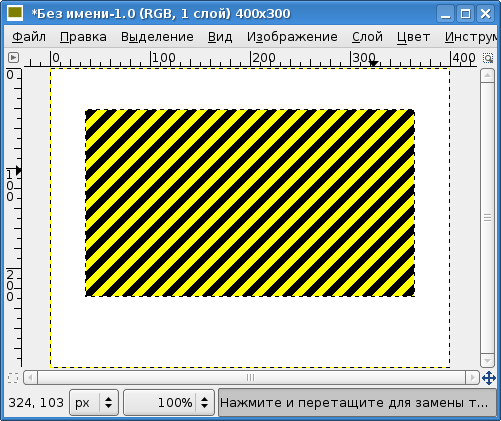This screenshot has height=421, width=501.
Task: Open the image menu arrow button at ruler corner
Action: [13, 58]
